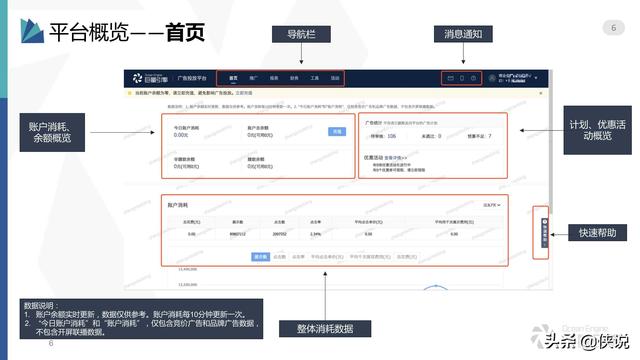Switch to the 首页 navigation tab
Image resolution: width=640 pixels, height=360 pixels.
(x=233, y=78)
